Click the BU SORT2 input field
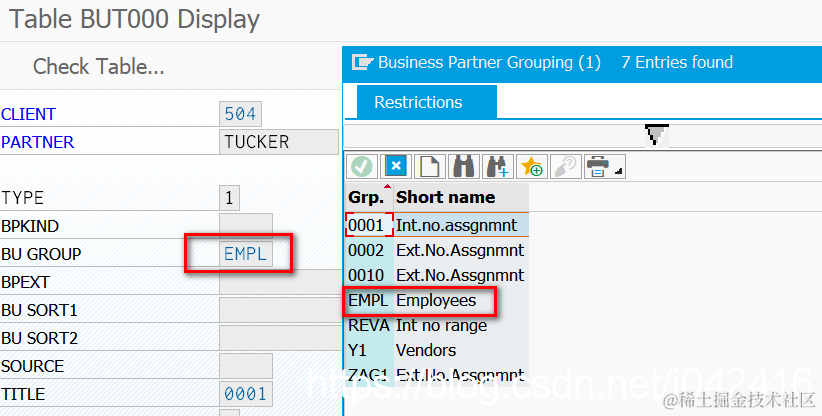The image size is (822, 416). point(280,338)
